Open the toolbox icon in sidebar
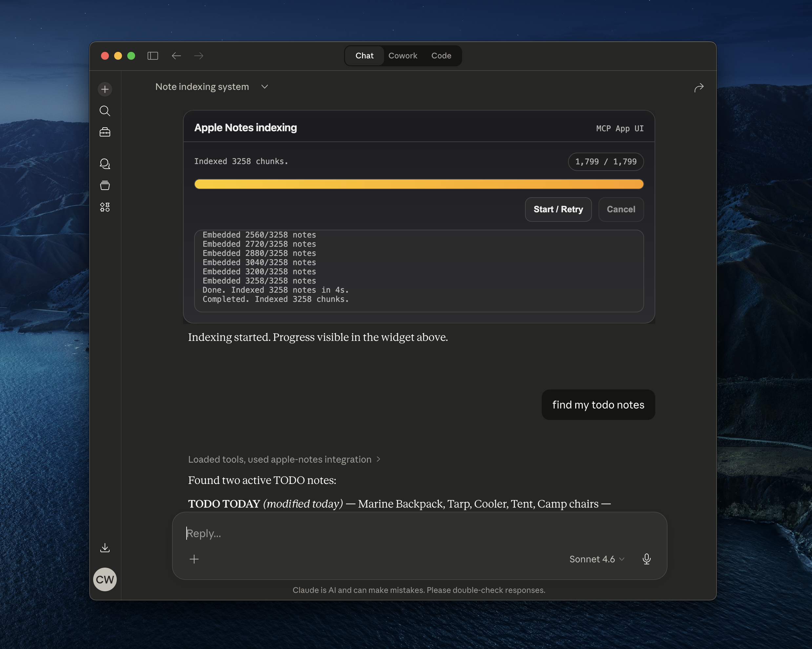Image resolution: width=812 pixels, height=649 pixels. pos(105,132)
